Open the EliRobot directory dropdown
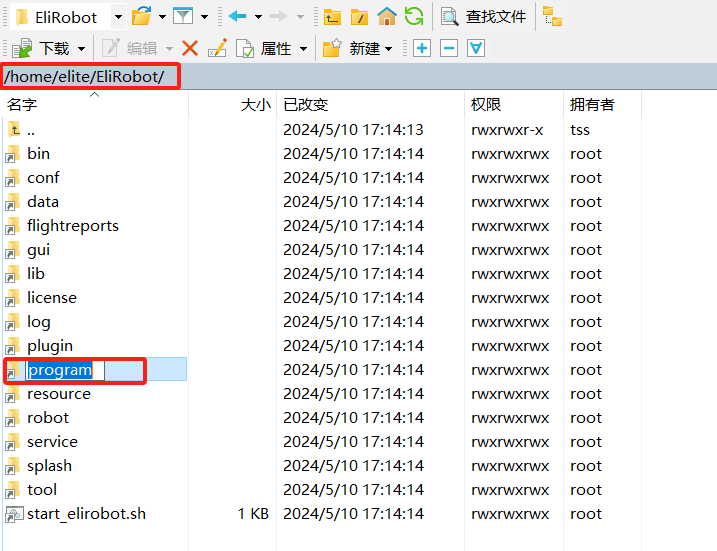717x551 pixels. tap(118, 17)
